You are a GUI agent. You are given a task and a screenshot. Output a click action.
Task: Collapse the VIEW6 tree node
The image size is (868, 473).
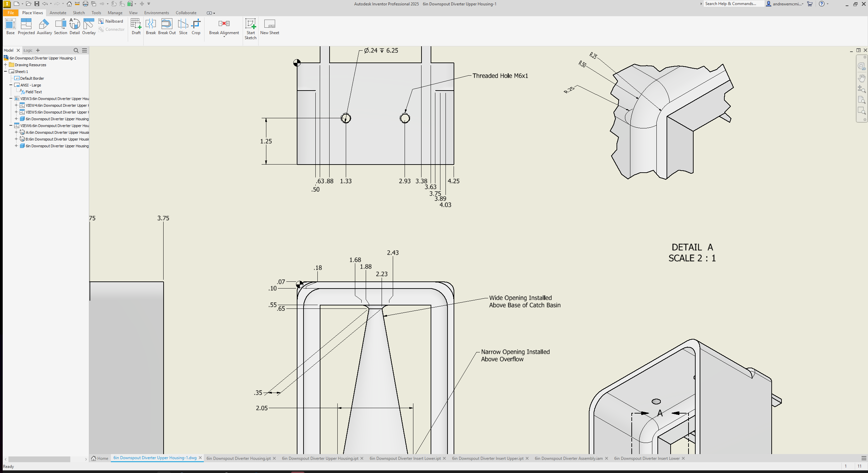pos(11,125)
